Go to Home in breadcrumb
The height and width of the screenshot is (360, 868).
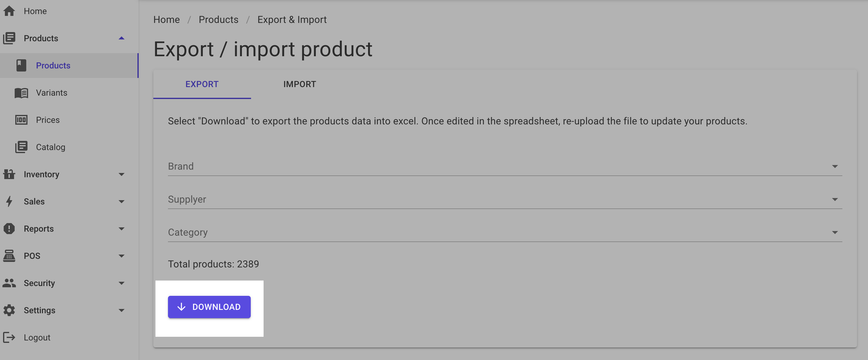pos(166,20)
